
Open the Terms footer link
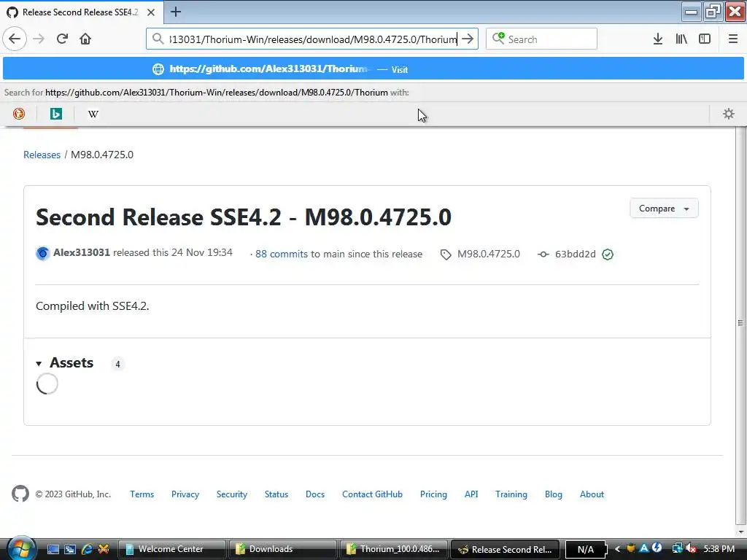[x=142, y=494]
